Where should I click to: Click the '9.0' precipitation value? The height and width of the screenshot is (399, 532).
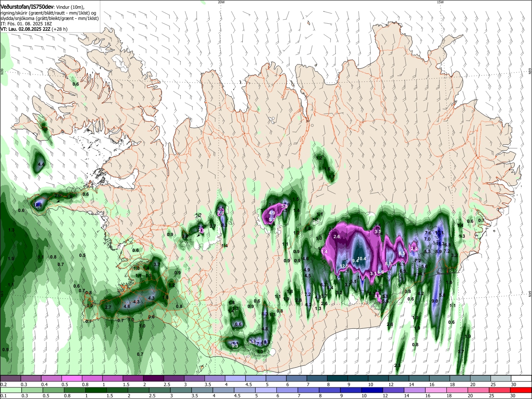click(435, 301)
